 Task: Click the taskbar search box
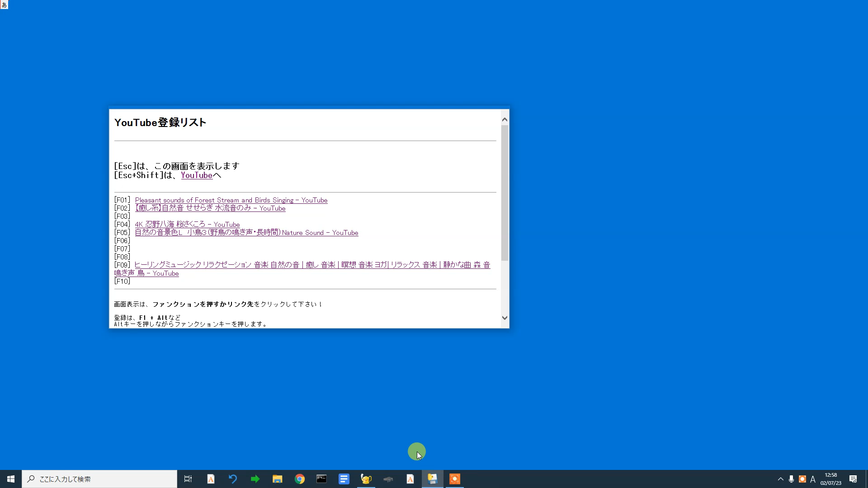point(99,479)
